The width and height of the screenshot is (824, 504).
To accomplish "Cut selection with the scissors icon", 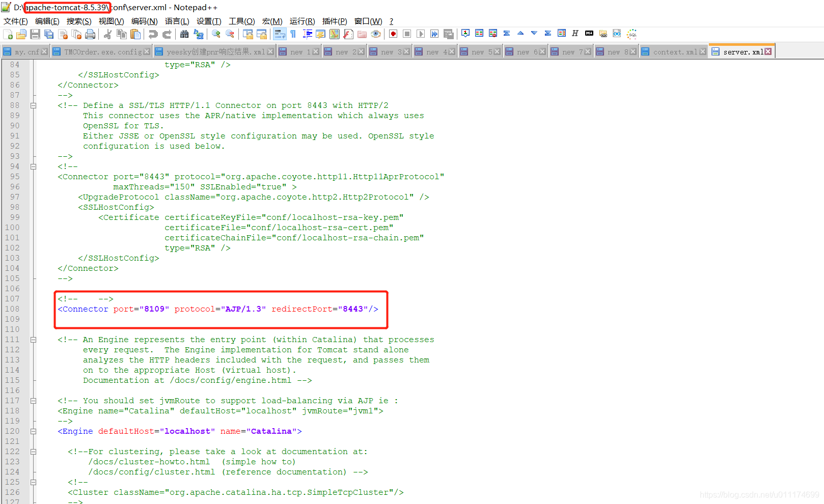I will (107, 34).
